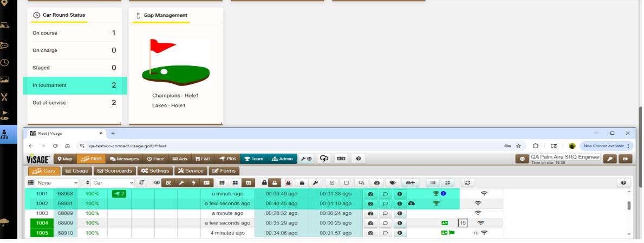Toggle the sort order icon
Viewport: 644px width, 243px height.
[x=142, y=183]
